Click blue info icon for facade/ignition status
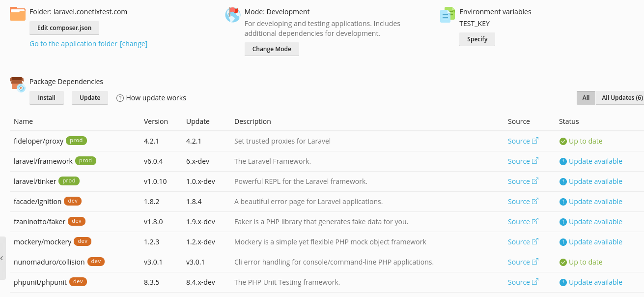Image resolution: width=644 pixels, height=297 pixels. click(563, 202)
